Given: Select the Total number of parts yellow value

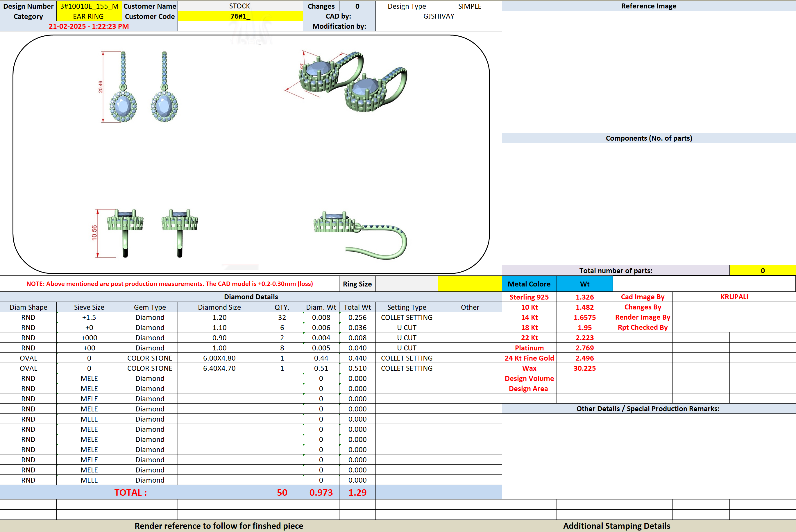Looking at the screenshot, I should point(762,271).
